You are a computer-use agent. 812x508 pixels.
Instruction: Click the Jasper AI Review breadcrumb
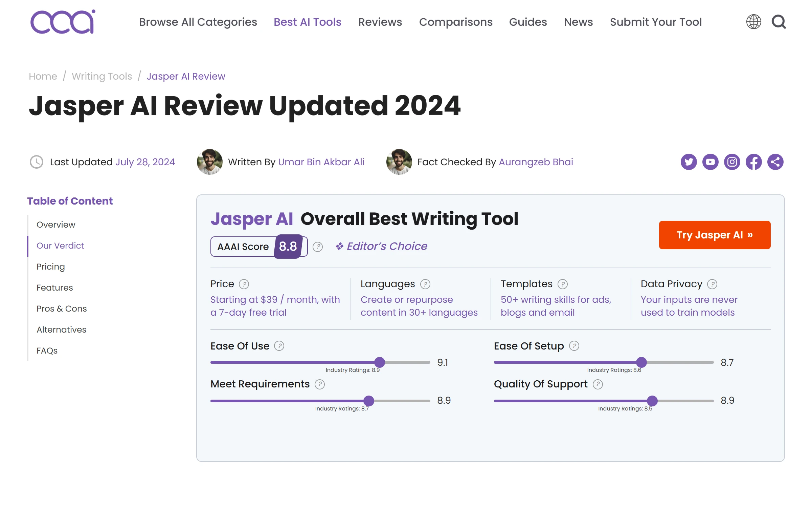[186, 76]
